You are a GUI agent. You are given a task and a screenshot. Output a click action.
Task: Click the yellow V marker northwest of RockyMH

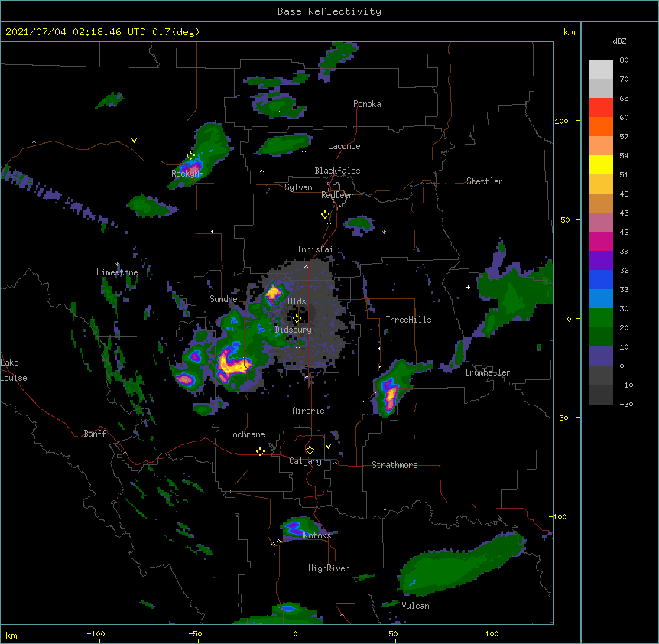pos(134,141)
